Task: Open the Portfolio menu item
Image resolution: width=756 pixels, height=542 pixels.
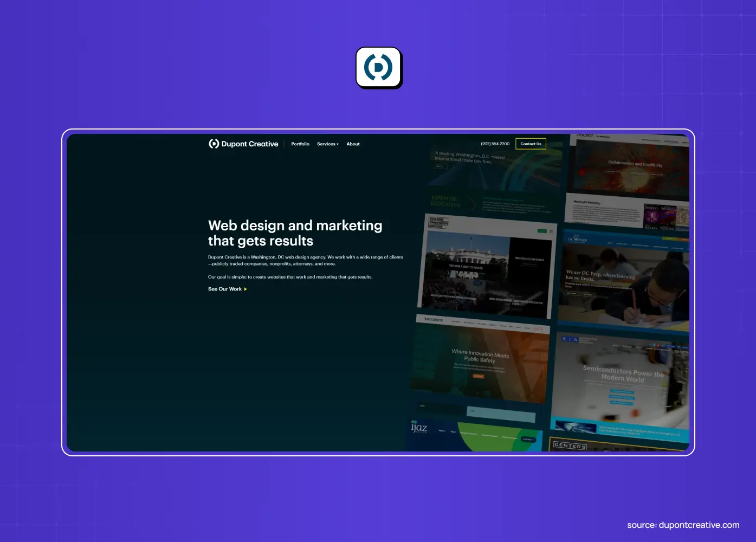Action: tap(300, 144)
